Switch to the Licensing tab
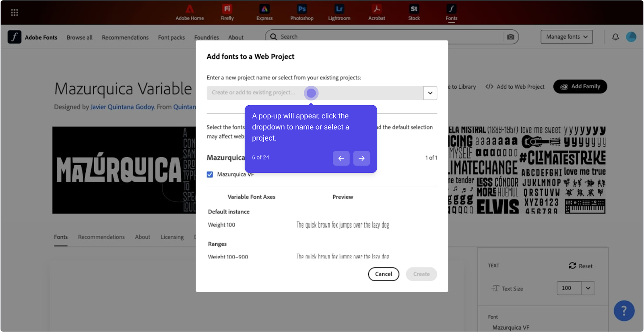644x332 pixels. click(172, 237)
